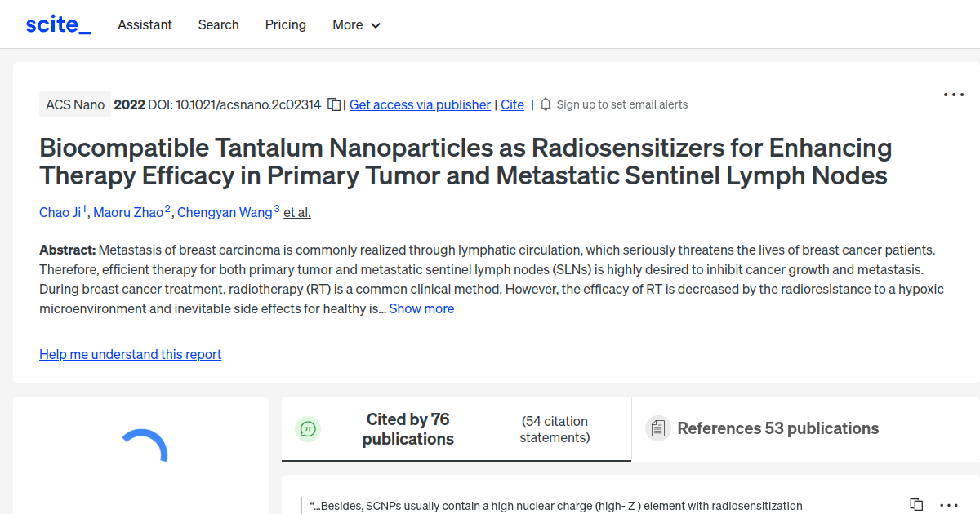Expand abstract with Show more
Viewport: 980px width, 514px height.
[421, 308]
